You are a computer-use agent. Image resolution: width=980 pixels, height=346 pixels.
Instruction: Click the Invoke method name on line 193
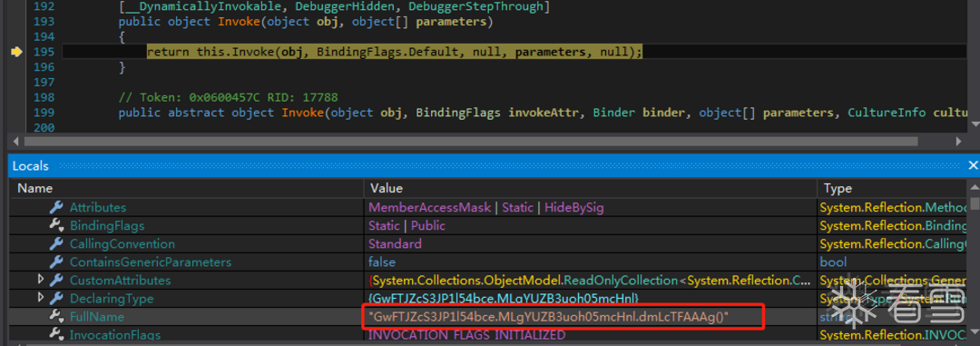[234, 23]
